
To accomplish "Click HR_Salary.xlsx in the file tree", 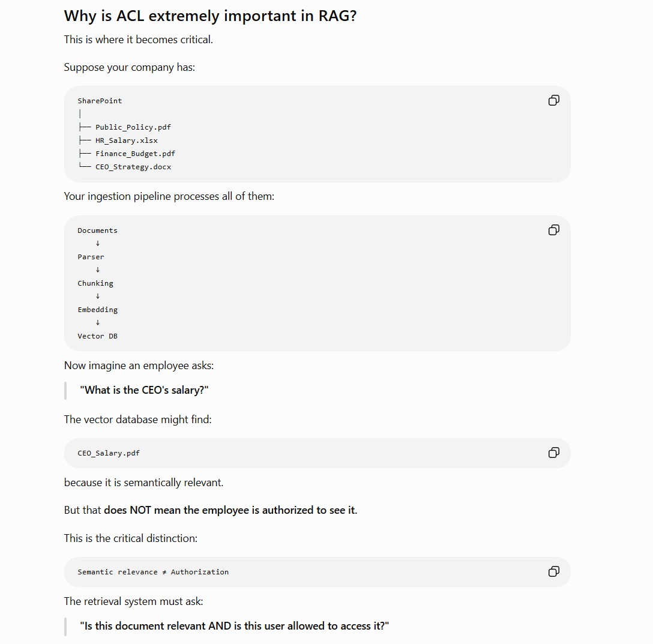I will pyautogui.click(x=126, y=140).
